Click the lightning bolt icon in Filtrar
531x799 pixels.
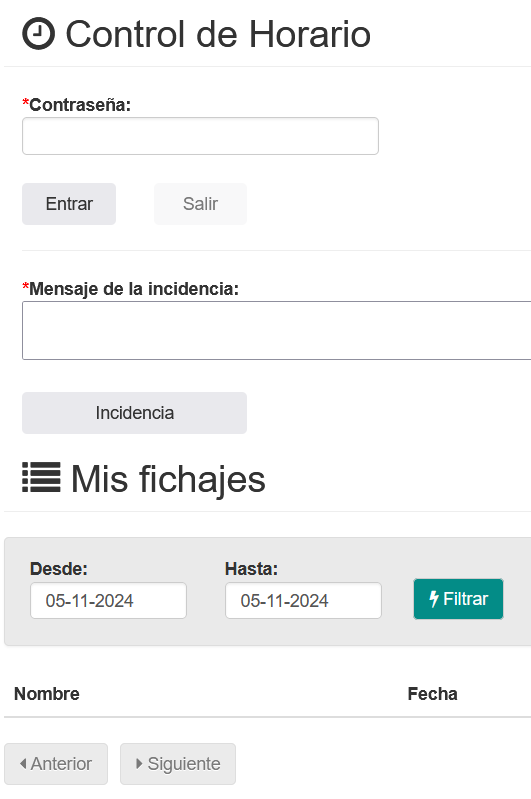coord(434,599)
